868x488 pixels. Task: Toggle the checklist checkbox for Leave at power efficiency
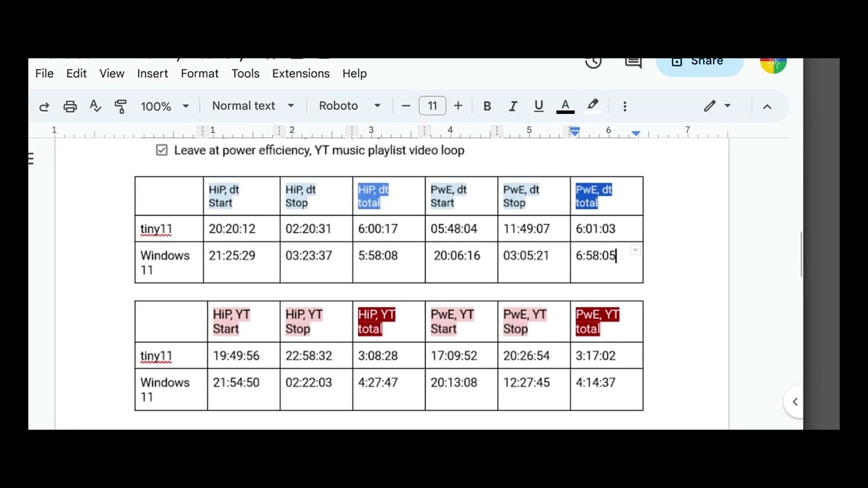click(x=161, y=150)
